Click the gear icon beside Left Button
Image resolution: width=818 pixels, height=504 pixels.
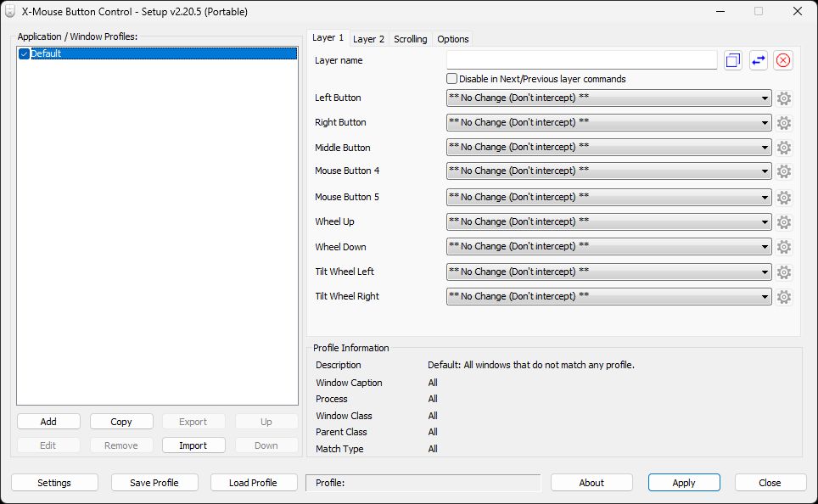(784, 98)
